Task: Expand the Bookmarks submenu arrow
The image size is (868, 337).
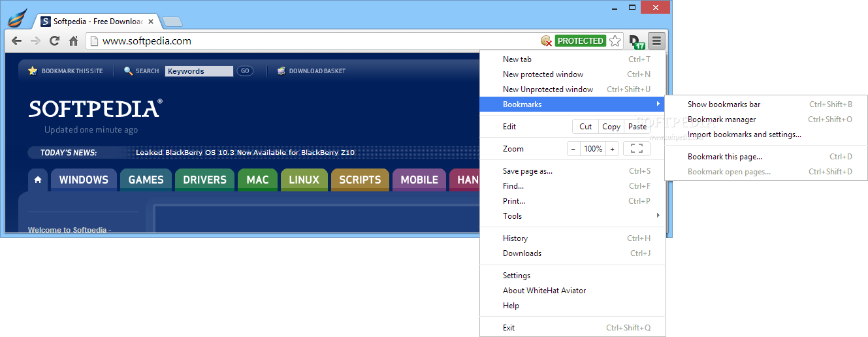Action: [x=658, y=104]
